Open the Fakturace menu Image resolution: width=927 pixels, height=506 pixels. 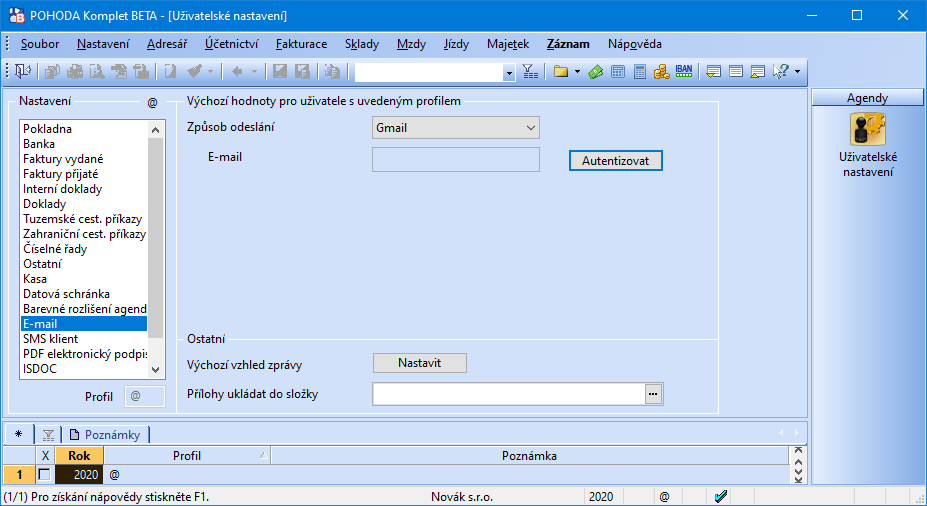coord(301,44)
